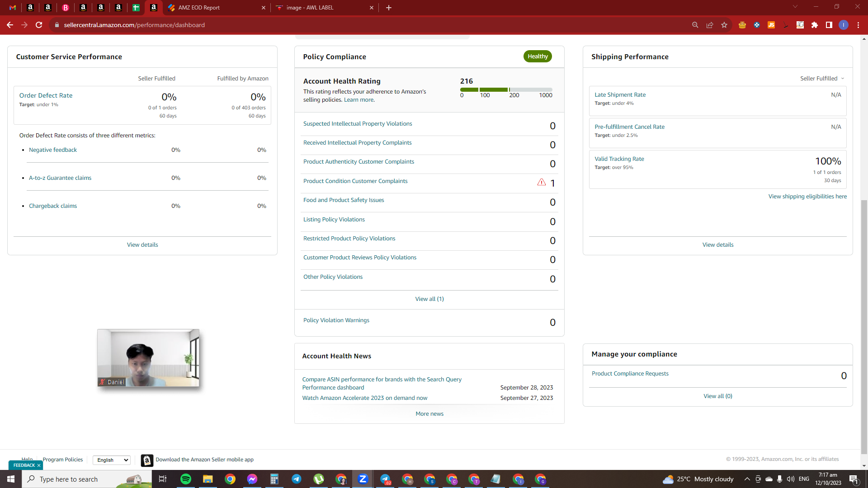
Task: Click Daniel's video thumbnail
Action: pyautogui.click(x=148, y=358)
